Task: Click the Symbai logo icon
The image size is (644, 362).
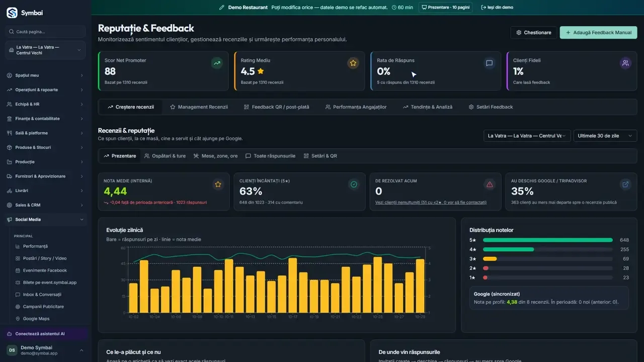Action: click(x=12, y=13)
